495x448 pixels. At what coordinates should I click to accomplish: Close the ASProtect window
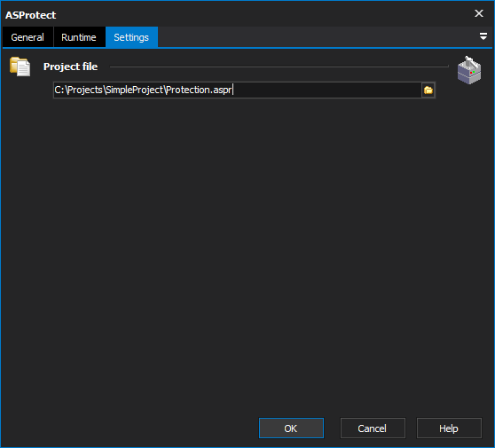pos(479,13)
